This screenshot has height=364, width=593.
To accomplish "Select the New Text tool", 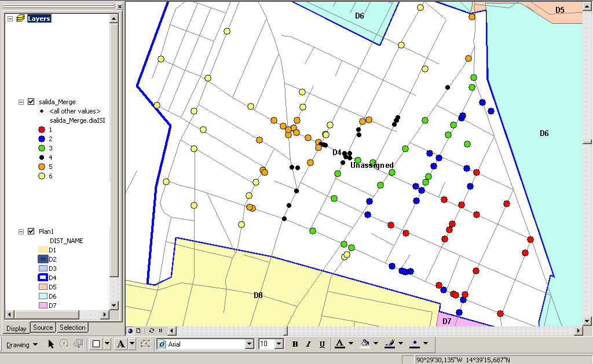I will point(120,344).
